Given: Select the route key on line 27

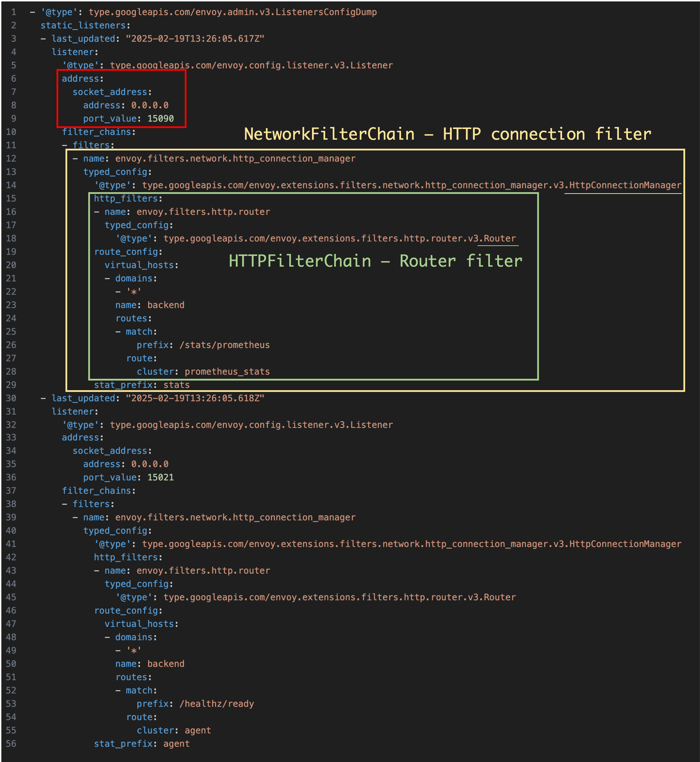Looking at the screenshot, I should click(139, 358).
